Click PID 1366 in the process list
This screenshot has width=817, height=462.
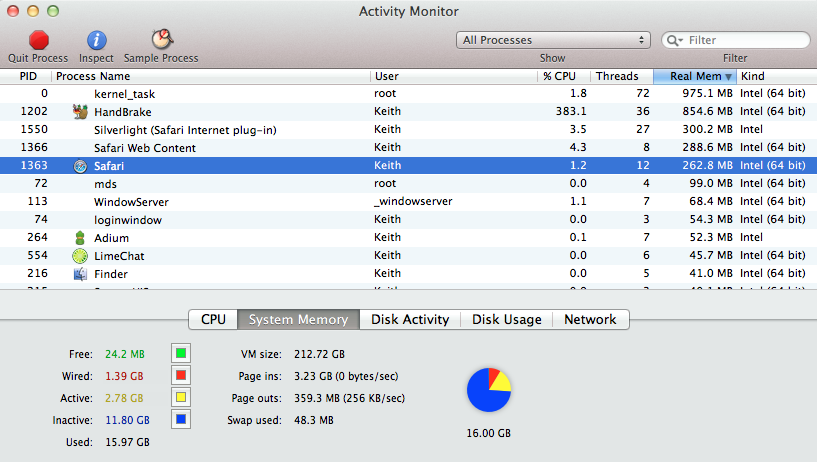click(x=34, y=147)
